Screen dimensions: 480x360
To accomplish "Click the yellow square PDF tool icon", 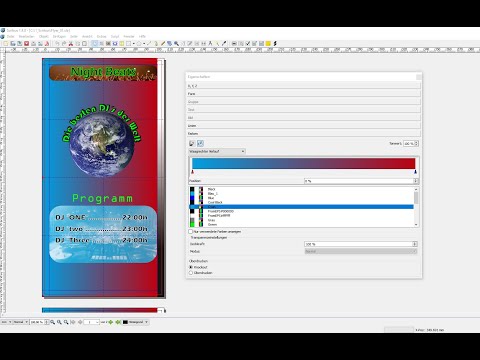I will tap(268, 43).
